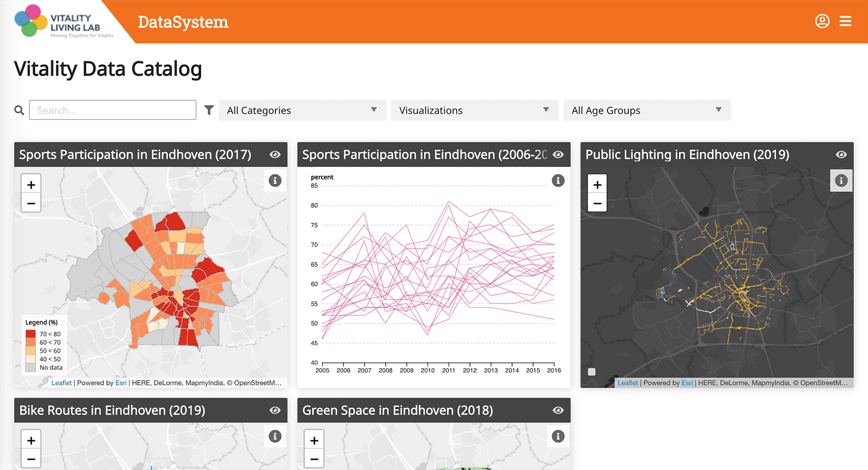Open Leaflet link on Sports Participation map
This screenshot has width=868, height=470.
click(x=61, y=383)
